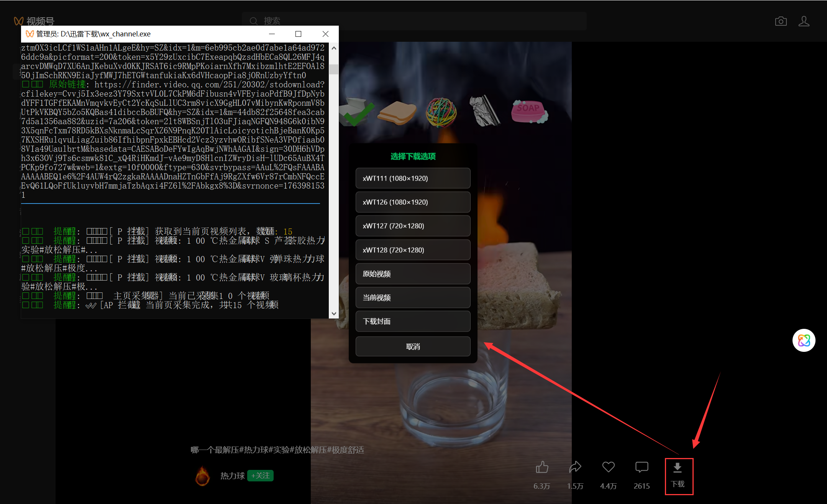Choose 当前视频 download option
Screen dimensions: 827x504
pos(413,297)
